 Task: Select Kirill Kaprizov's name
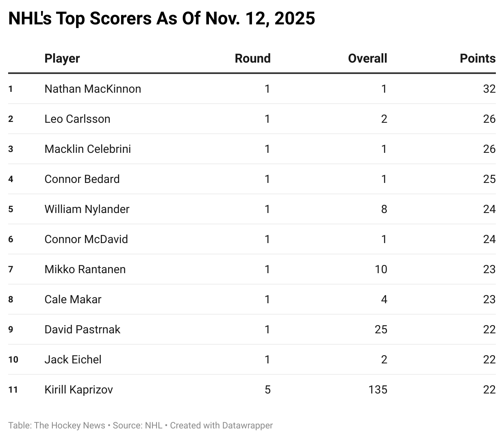[x=78, y=390]
